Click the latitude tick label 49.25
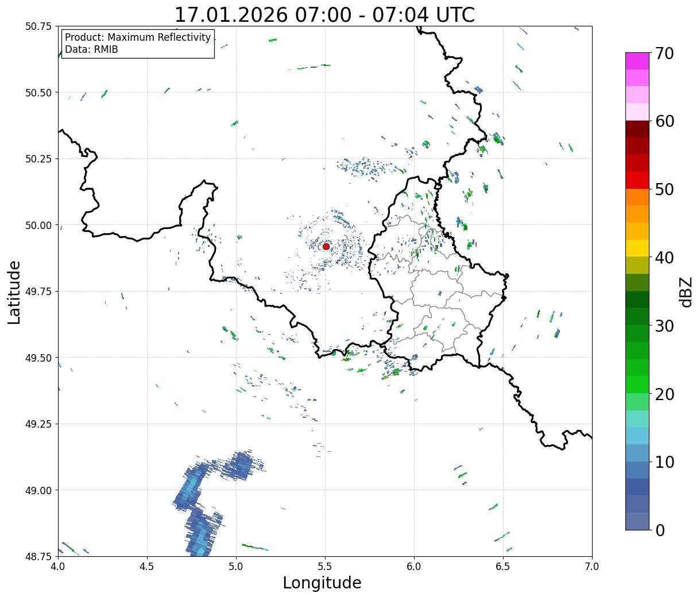This screenshot has width=700, height=597. tap(38, 424)
